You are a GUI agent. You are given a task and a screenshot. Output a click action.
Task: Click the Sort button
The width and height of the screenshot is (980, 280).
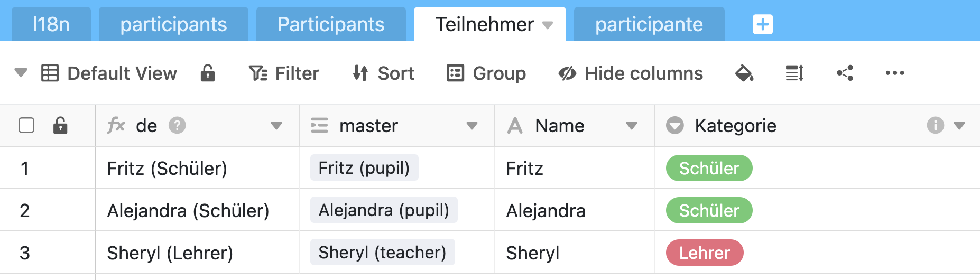click(383, 73)
